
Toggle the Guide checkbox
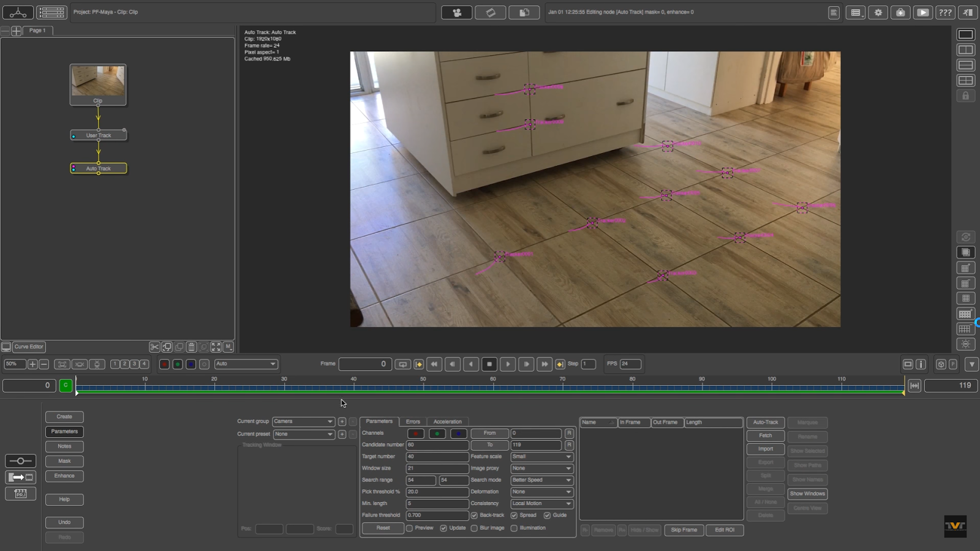point(547,515)
